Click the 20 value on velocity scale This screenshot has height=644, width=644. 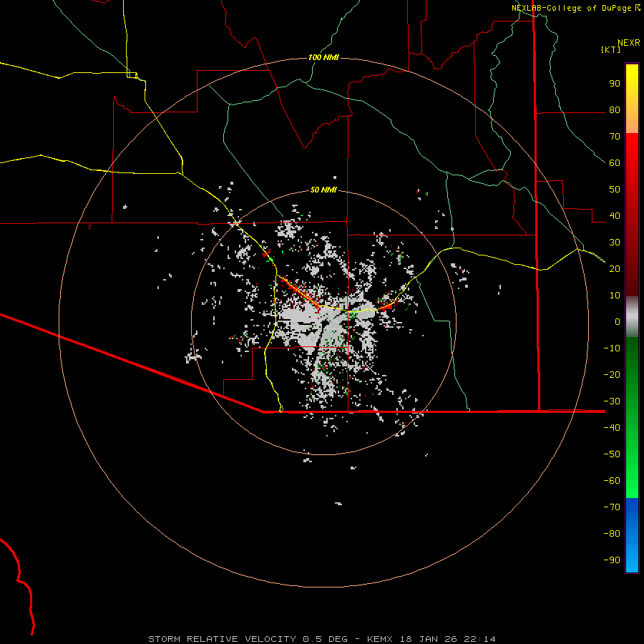pyautogui.click(x=615, y=268)
